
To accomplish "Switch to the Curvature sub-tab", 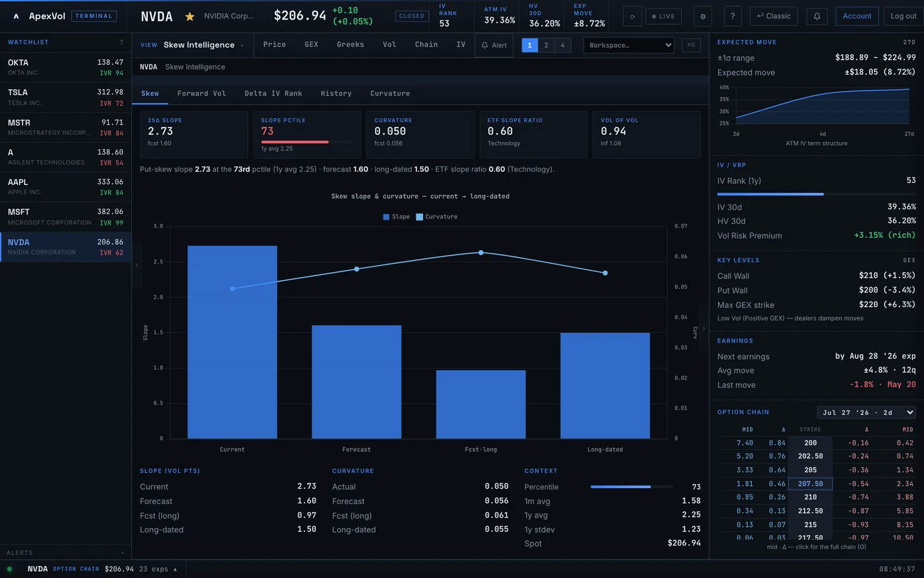I will tap(390, 93).
